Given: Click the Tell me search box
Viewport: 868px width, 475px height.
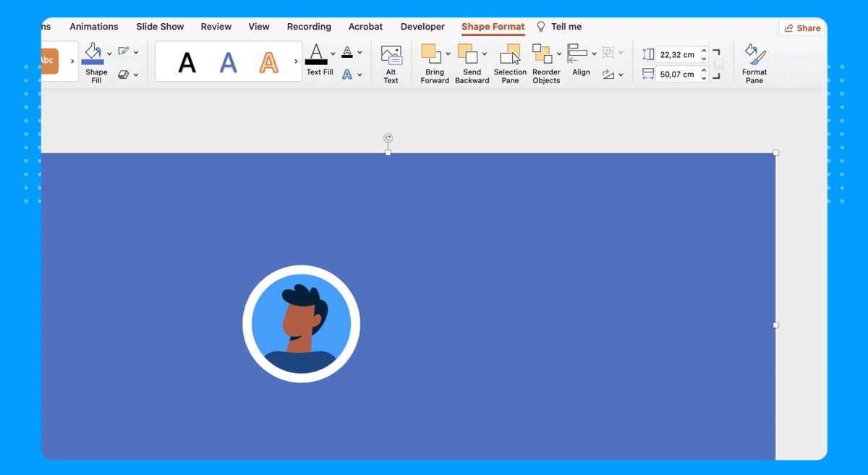Looking at the screenshot, I should pos(559,27).
